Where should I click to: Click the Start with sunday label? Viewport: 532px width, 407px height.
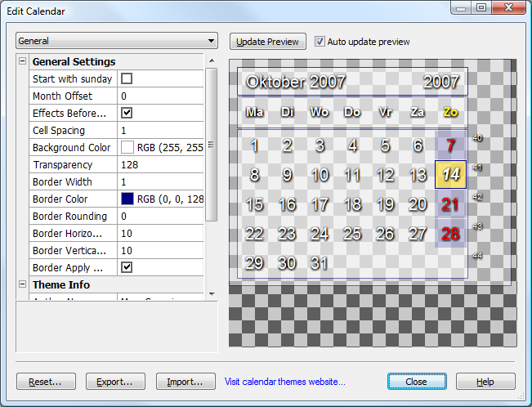72,78
